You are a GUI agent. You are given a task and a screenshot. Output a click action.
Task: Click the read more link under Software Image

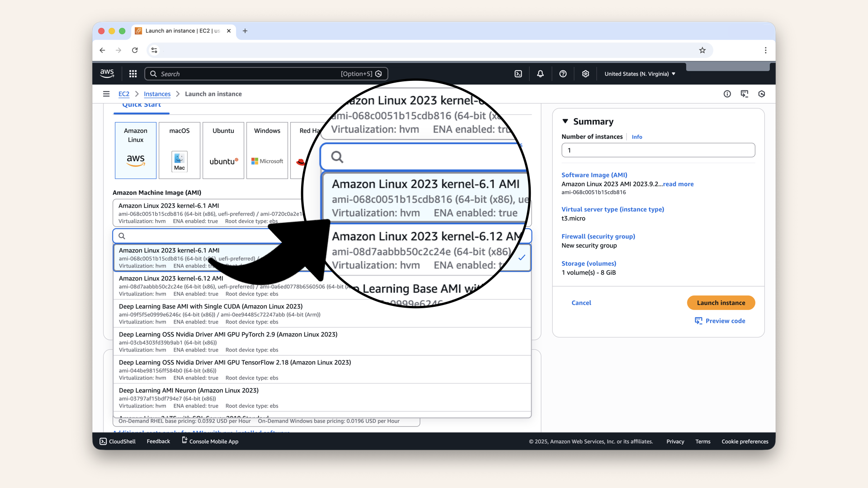point(678,184)
